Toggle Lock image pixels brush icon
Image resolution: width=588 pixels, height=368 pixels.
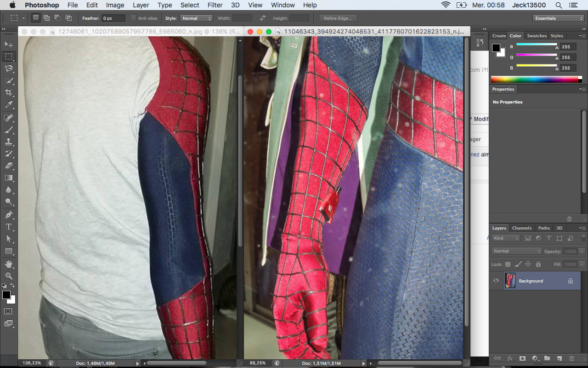(518, 264)
